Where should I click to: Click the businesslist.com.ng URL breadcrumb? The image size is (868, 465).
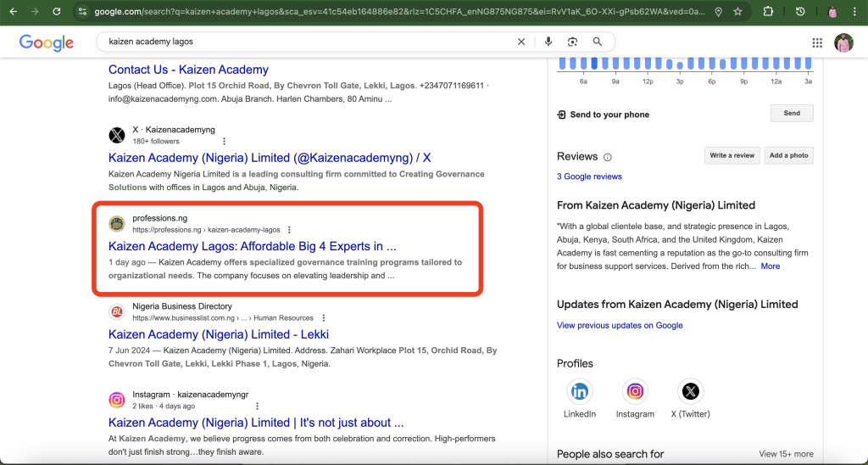click(223, 318)
